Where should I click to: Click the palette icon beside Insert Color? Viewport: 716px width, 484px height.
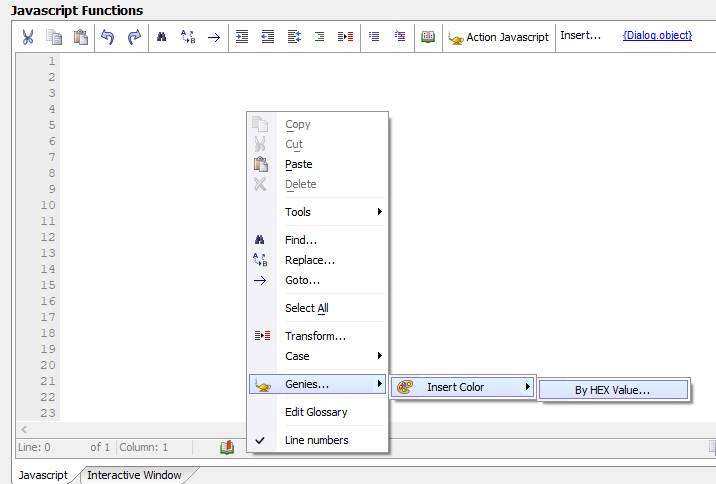tap(405, 387)
